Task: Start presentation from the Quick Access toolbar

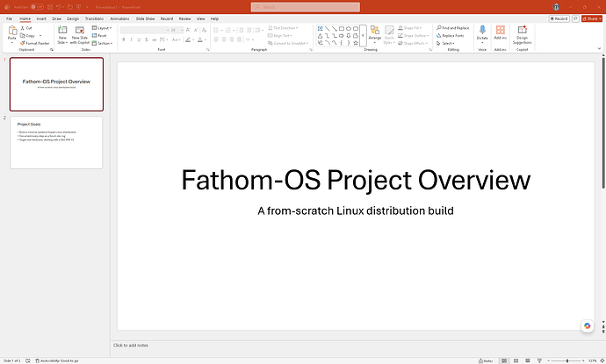Action: 79,7
